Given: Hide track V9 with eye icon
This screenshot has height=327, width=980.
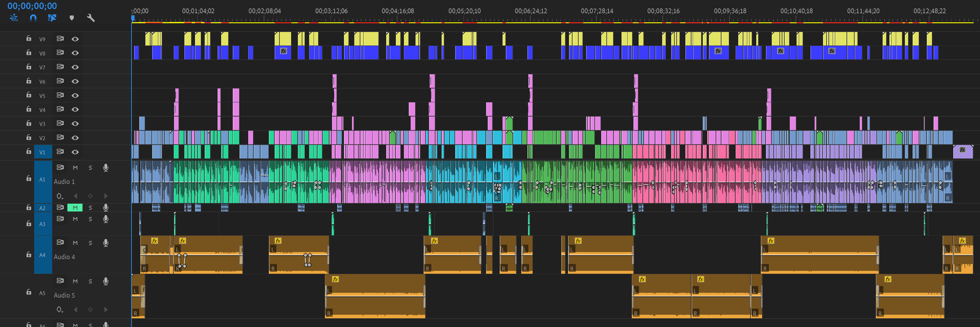Looking at the screenshot, I should click(x=75, y=39).
